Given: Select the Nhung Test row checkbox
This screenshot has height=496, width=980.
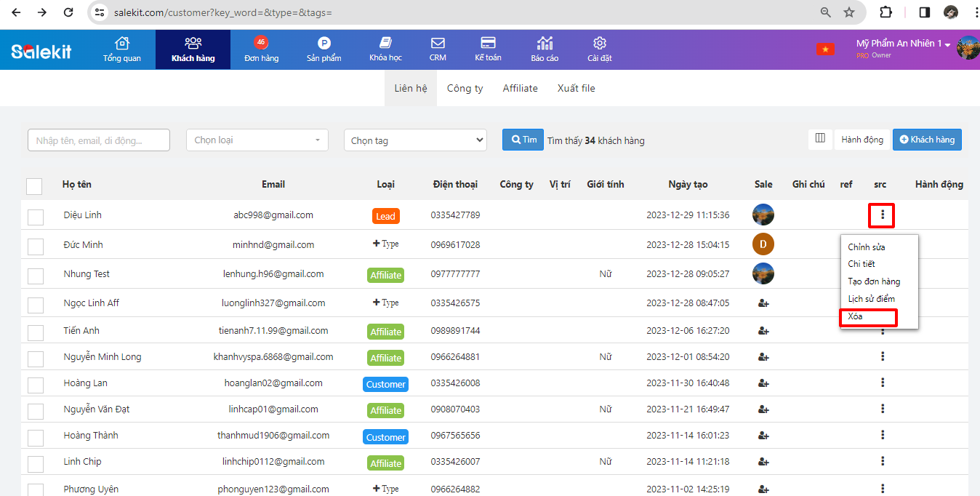Looking at the screenshot, I should tap(36, 276).
